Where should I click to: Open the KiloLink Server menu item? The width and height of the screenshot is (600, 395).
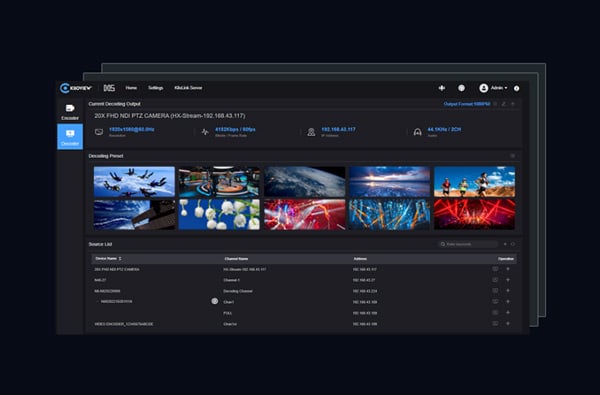pos(188,88)
